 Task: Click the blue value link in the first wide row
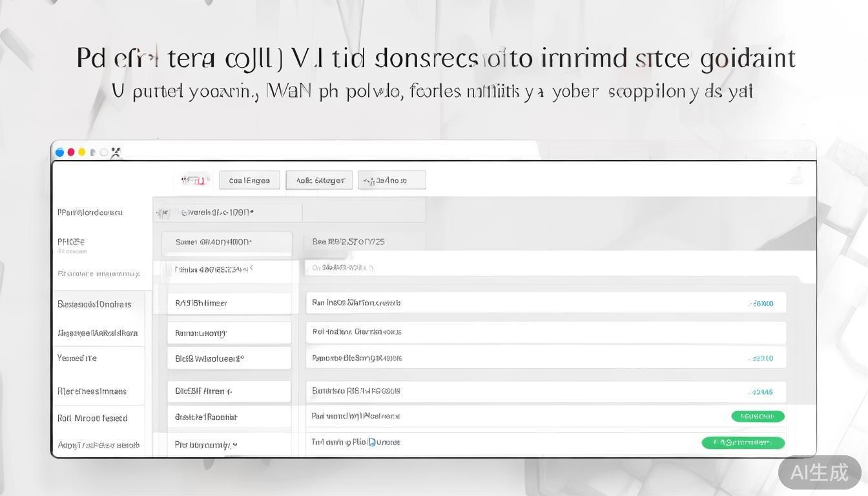[761, 304]
